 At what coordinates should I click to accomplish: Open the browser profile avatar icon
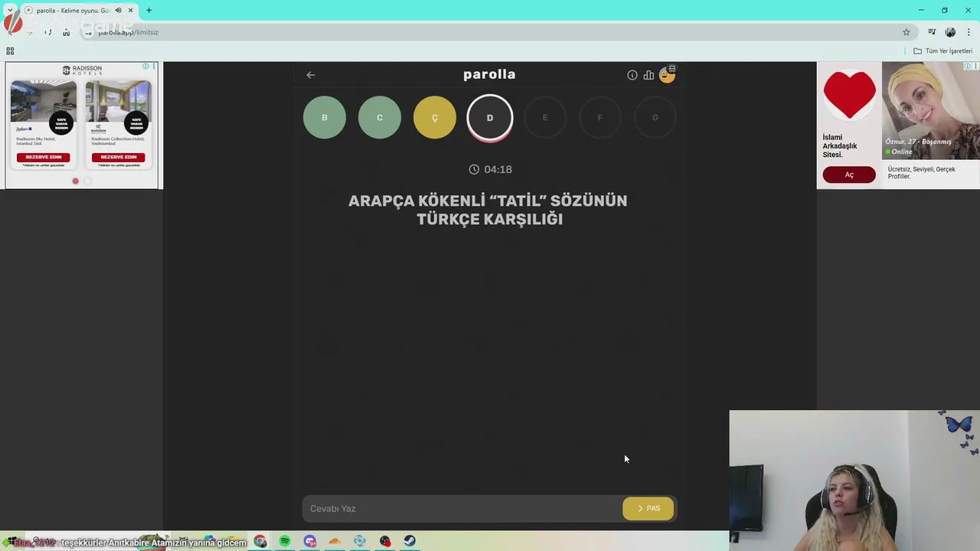[950, 32]
